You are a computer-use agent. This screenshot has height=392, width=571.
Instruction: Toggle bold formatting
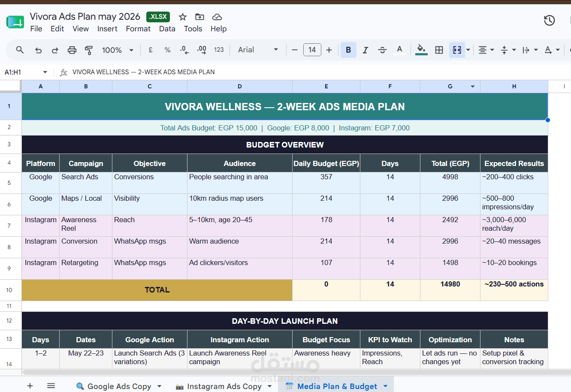click(x=348, y=50)
